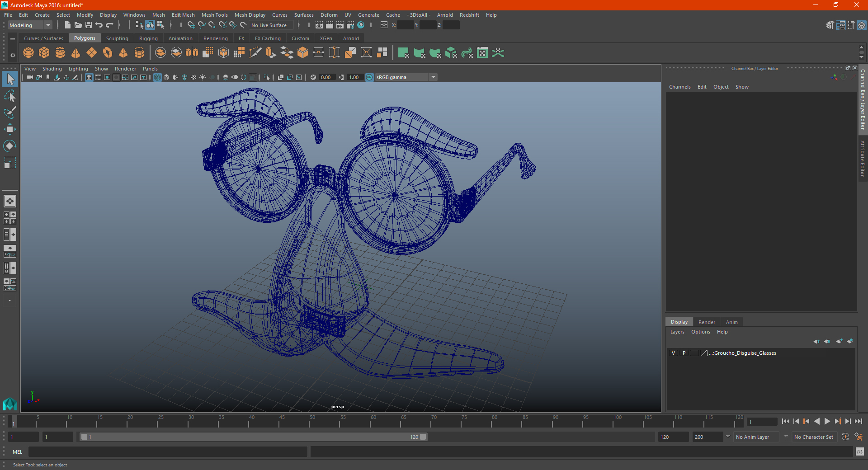Click the Multi-Cut knife shelf icon
Screen dimensions: 868x470
coord(255,53)
